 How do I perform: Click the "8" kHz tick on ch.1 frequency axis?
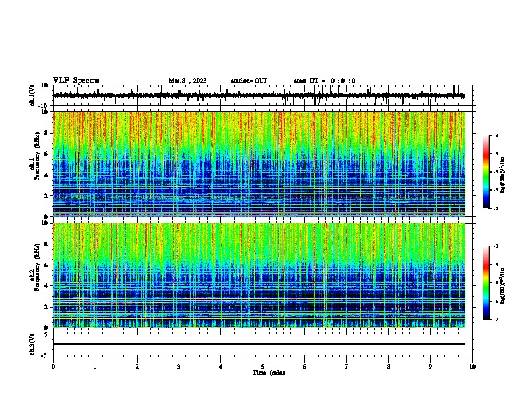[x=46, y=133]
